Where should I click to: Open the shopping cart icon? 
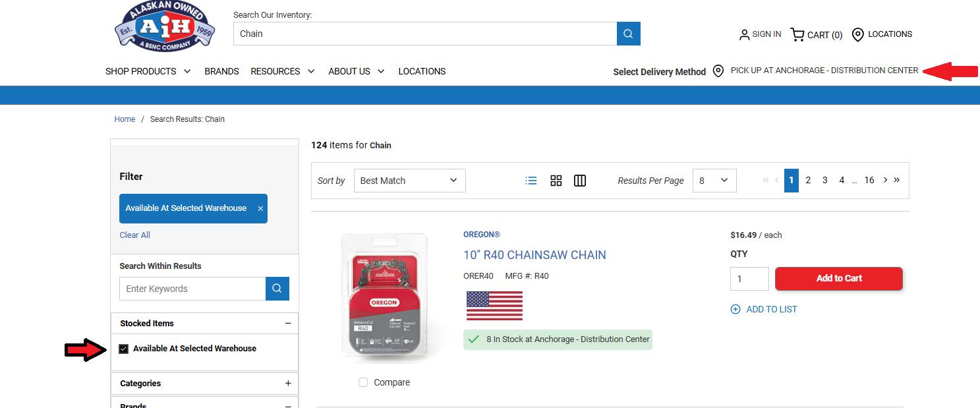[x=797, y=34]
